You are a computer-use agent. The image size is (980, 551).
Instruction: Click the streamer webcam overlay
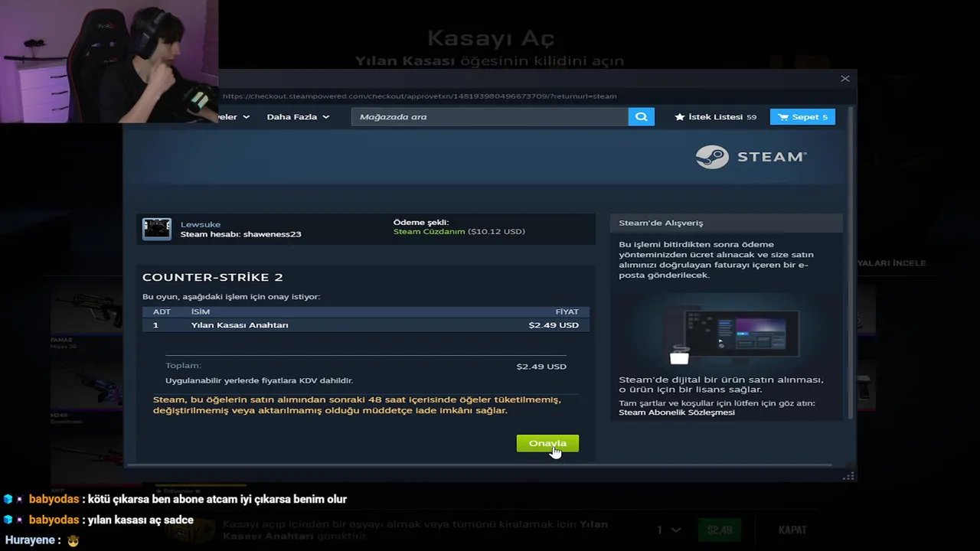tap(109, 61)
